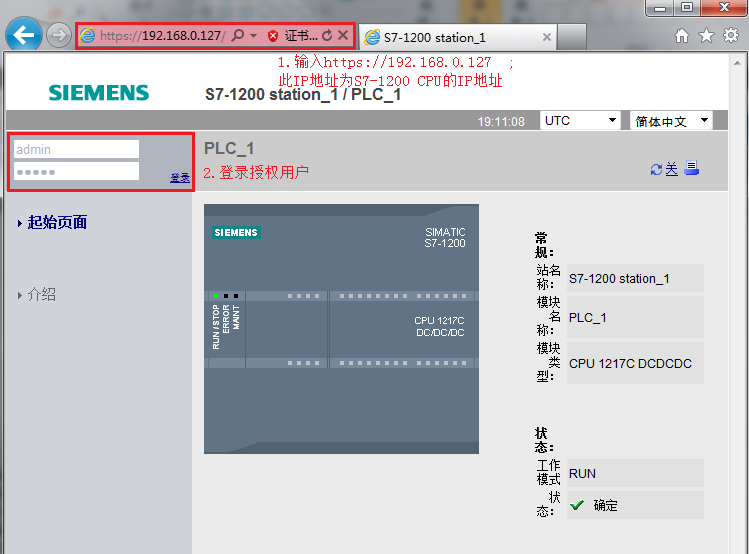749x554 pixels.
Task: Click the Internet Explorer icon in address bar
Action: pos(87,35)
